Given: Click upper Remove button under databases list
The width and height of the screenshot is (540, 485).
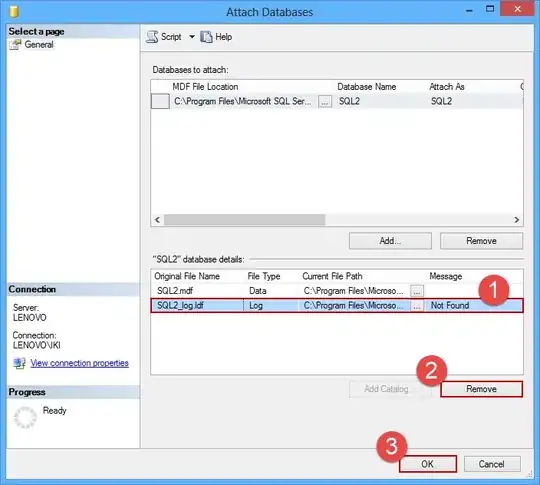Looking at the screenshot, I should [481, 241].
